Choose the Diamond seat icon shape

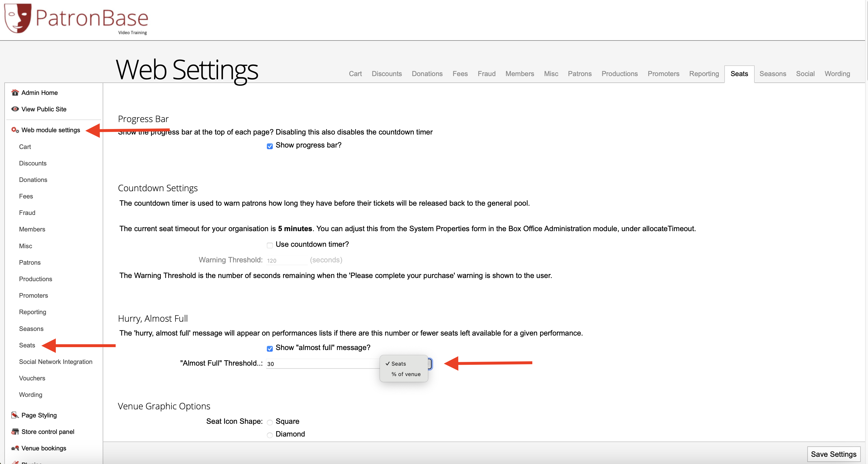269,435
